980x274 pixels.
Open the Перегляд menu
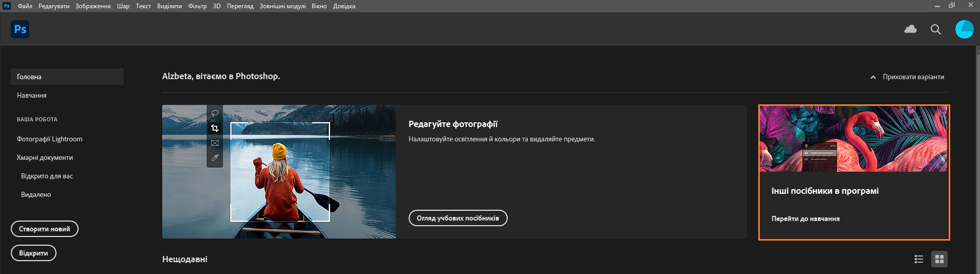[240, 6]
